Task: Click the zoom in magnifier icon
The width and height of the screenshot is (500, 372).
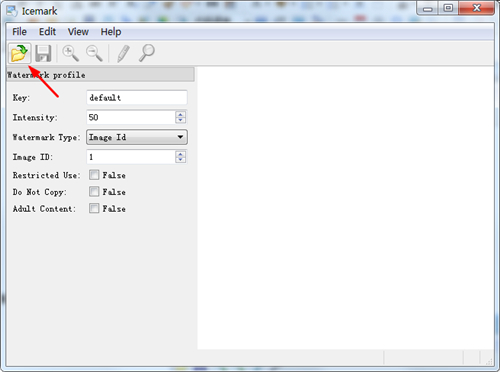Action: (71, 53)
